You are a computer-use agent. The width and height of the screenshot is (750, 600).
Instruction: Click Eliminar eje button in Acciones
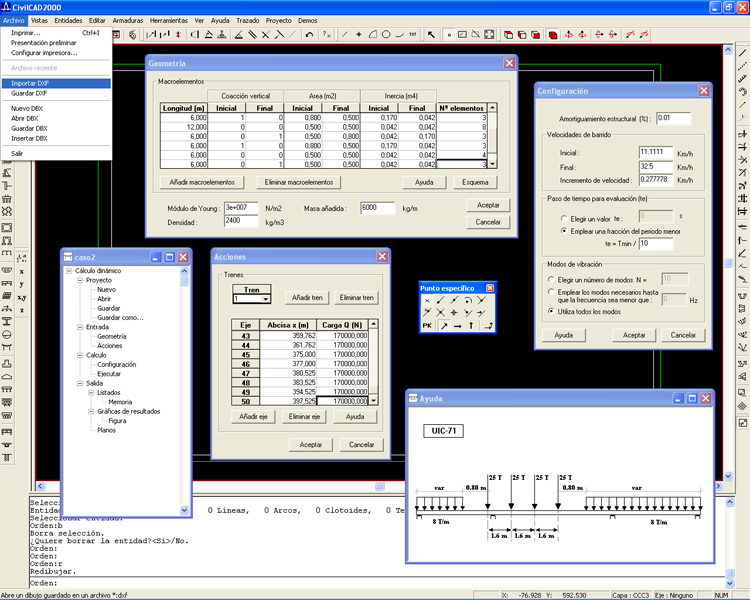(304, 417)
